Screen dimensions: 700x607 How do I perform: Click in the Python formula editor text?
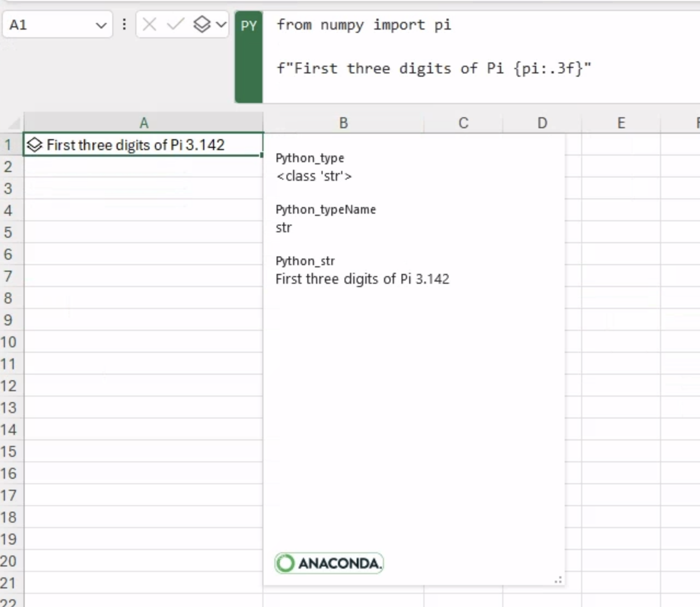tap(433, 68)
